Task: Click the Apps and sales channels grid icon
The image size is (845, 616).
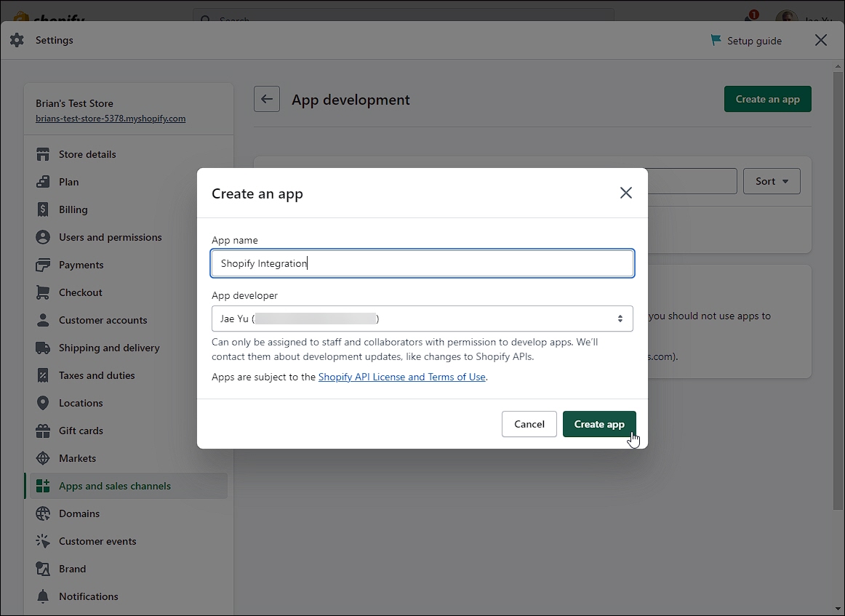Action: [x=43, y=486]
